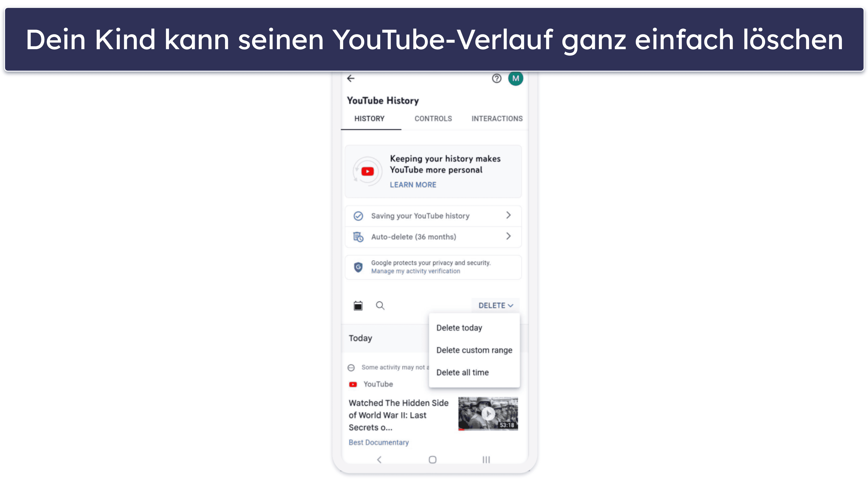868x481 pixels.
Task: Tap the Android home navigation button
Action: tap(432, 459)
